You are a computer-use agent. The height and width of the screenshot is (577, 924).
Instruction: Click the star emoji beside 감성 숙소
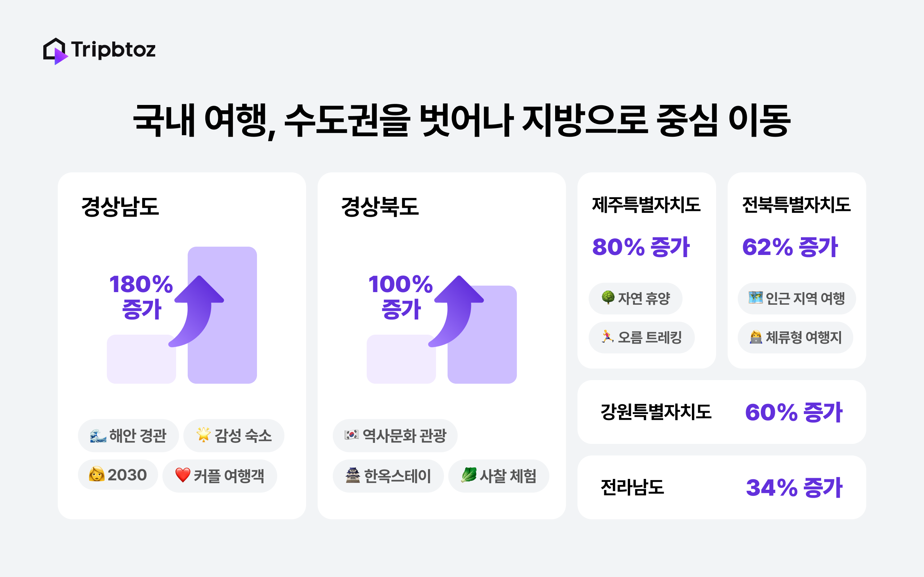point(203,435)
